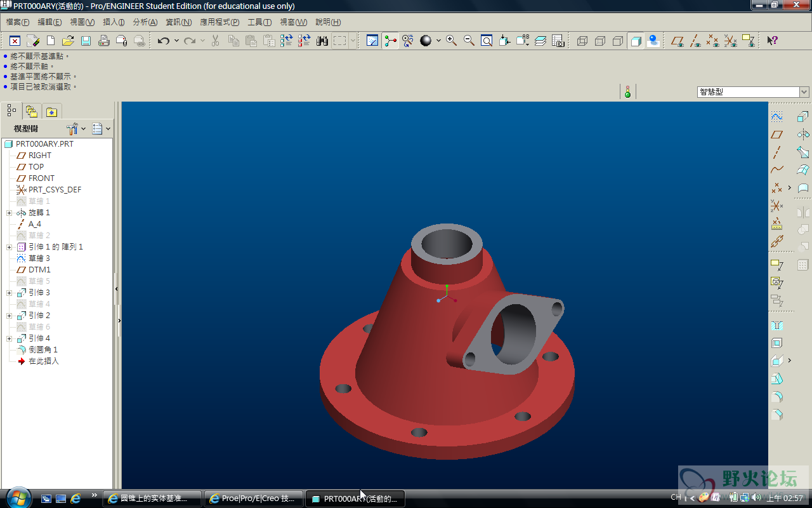
Task: Switch to the folder browser tab
Action: [32, 112]
